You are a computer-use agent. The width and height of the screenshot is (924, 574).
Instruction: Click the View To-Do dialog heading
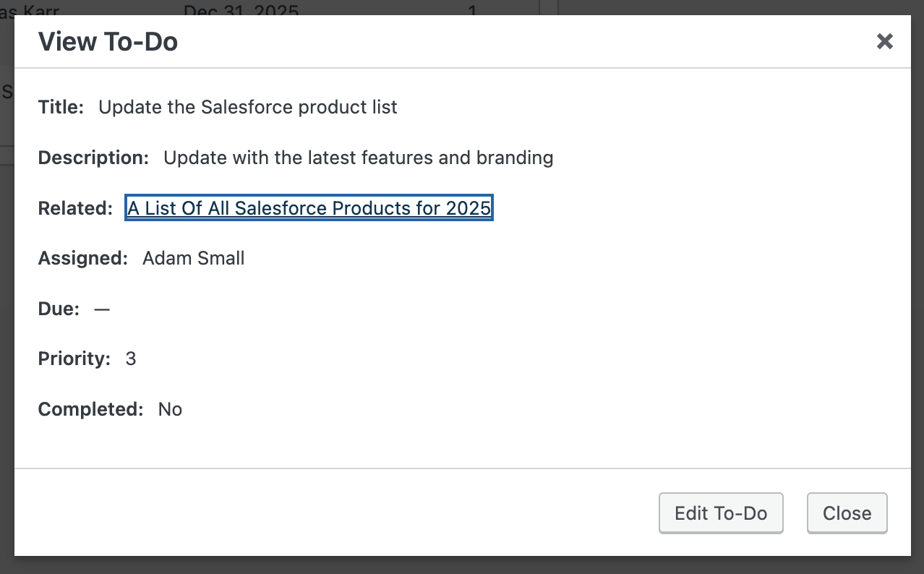pyautogui.click(x=108, y=41)
